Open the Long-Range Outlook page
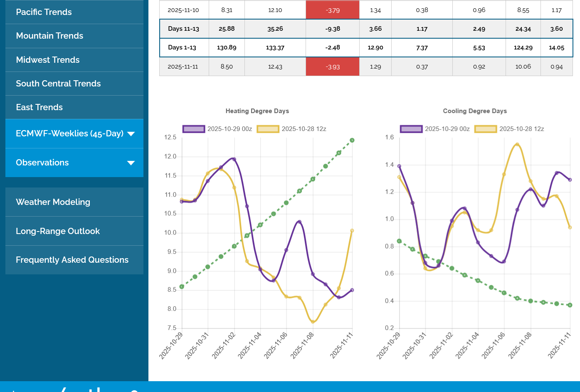Screen dimensions: 580x392 coord(58,231)
